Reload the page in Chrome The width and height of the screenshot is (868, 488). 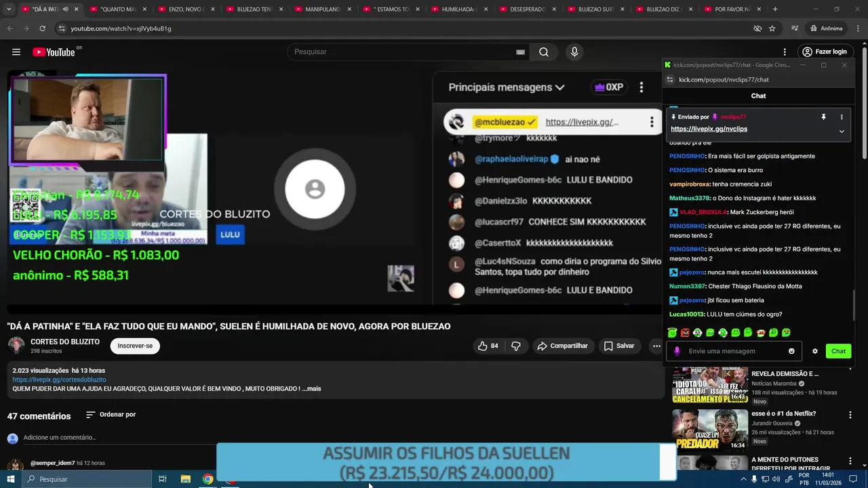(42, 28)
